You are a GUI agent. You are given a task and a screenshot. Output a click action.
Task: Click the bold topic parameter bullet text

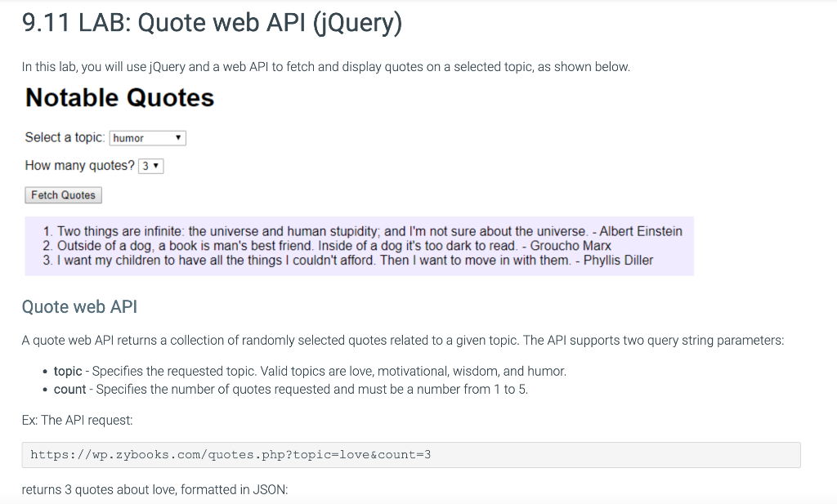click(x=66, y=371)
